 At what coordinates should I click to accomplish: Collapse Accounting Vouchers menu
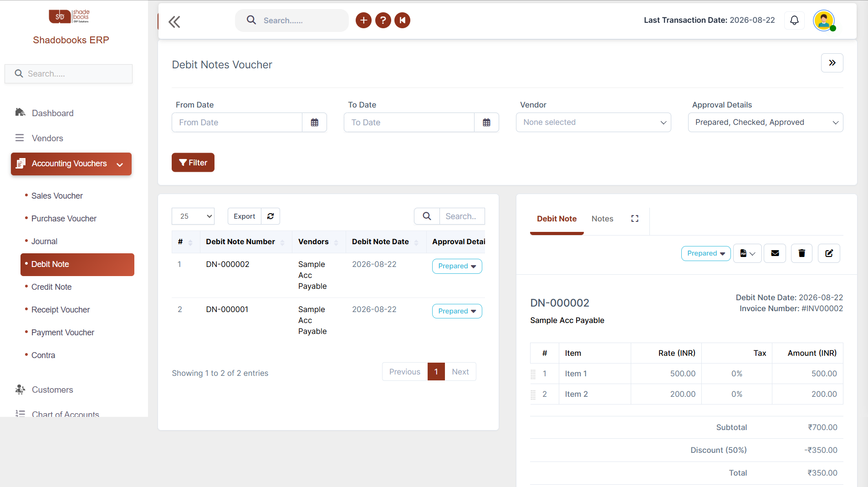(71, 164)
